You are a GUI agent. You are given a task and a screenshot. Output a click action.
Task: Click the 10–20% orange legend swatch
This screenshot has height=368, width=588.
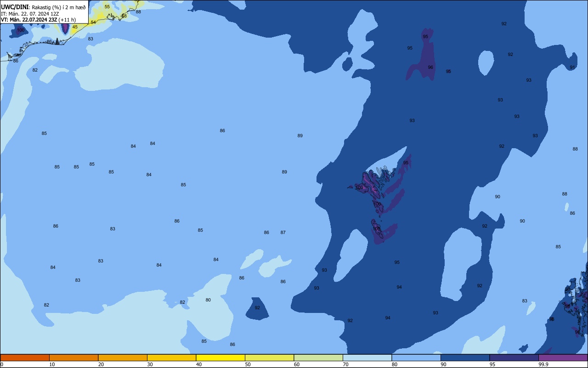pyautogui.click(x=73, y=357)
